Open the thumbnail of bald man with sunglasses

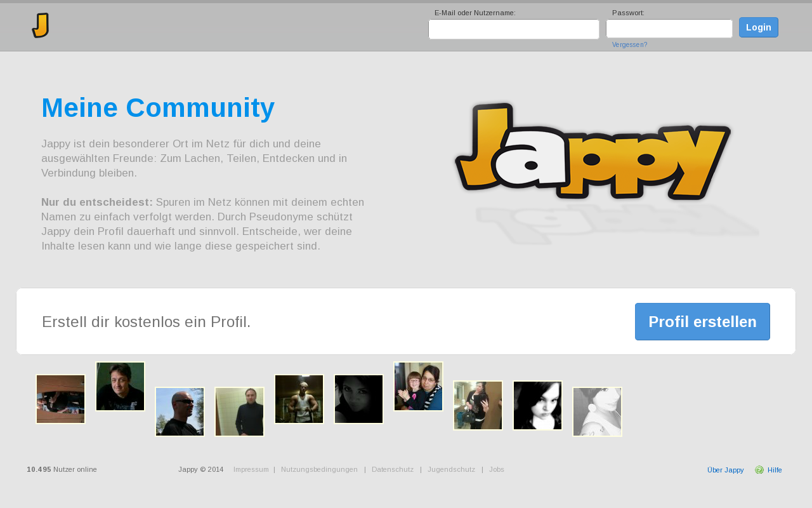coord(180,411)
